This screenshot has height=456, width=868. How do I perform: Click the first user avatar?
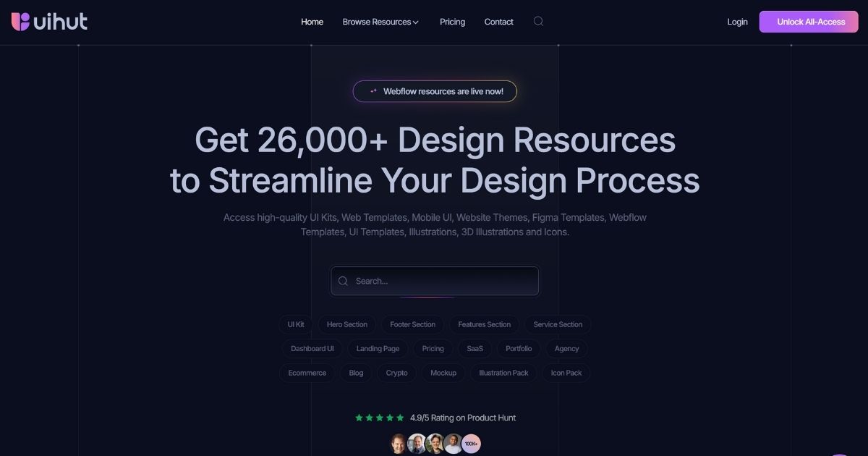pos(399,444)
